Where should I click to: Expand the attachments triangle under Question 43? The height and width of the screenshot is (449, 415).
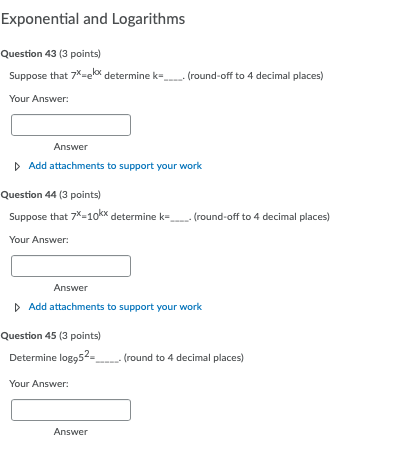pos(17,166)
